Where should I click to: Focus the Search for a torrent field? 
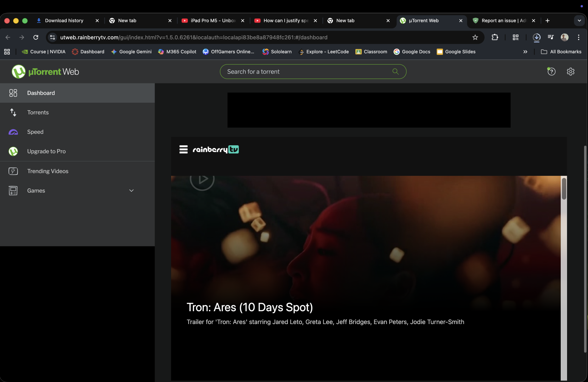pyautogui.click(x=306, y=71)
